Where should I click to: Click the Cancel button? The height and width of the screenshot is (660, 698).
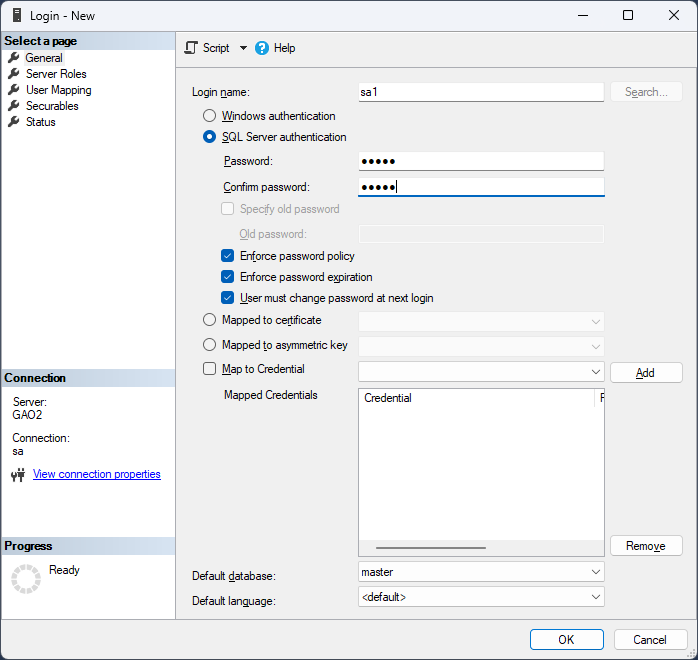pyautogui.click(x=650, y=640)
